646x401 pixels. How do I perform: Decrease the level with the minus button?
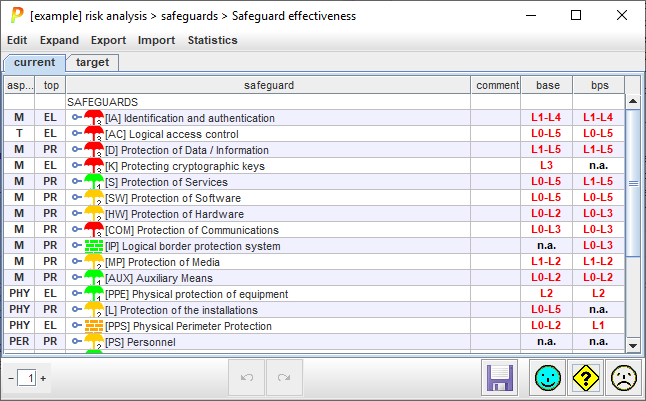pyautogui.click(x=10, y=378)
